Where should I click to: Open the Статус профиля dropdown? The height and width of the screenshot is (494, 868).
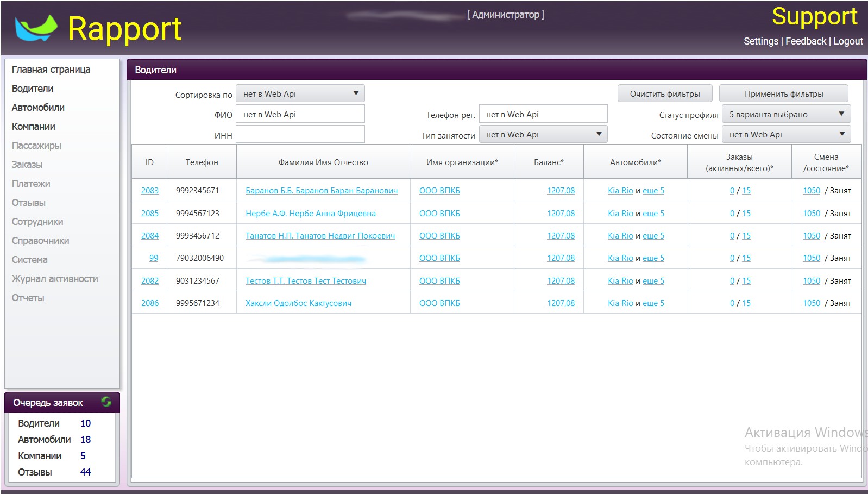click(786, 114)
